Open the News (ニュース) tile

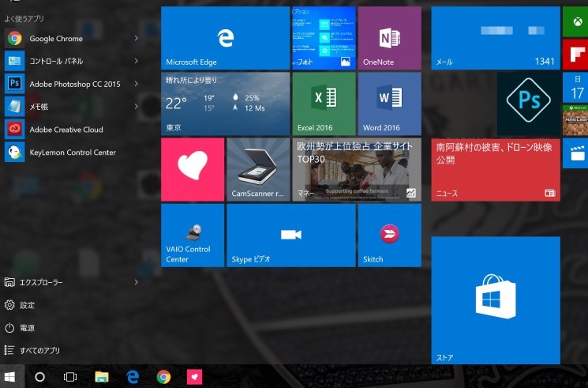coord(496,169)
